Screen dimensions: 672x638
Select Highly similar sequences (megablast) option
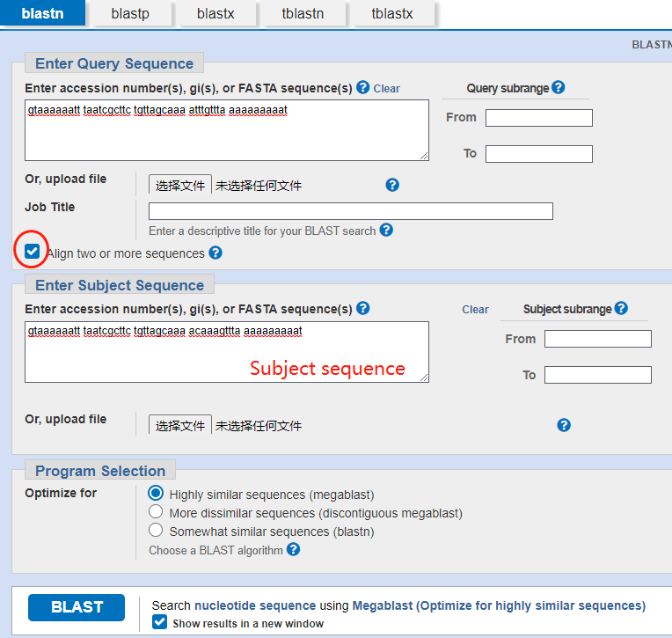[156, 493]
